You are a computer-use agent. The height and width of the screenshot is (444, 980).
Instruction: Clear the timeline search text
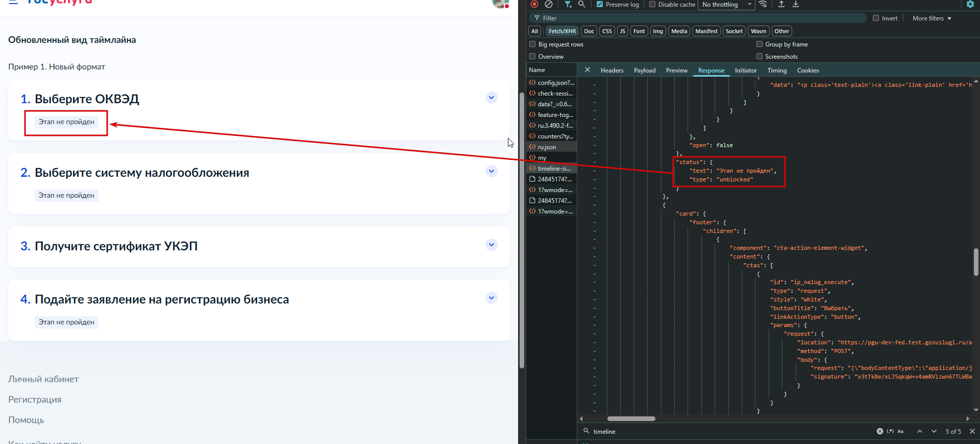coord(880,431)
